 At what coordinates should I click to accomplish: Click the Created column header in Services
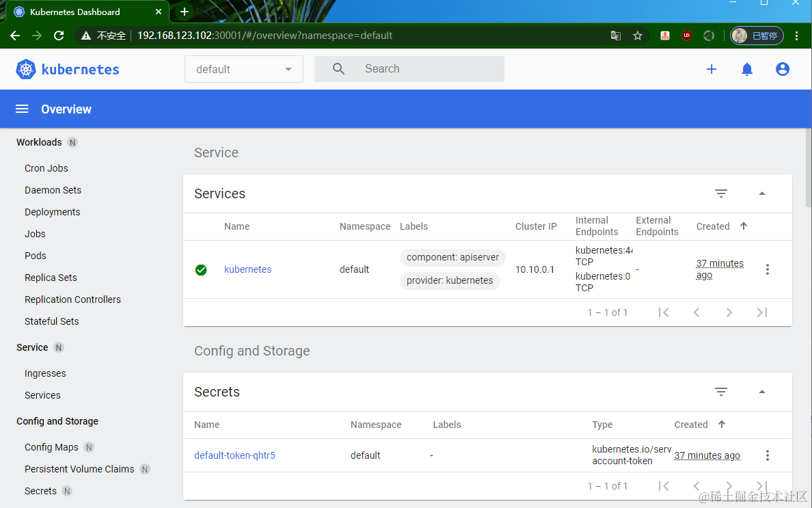tap(713, 226)
